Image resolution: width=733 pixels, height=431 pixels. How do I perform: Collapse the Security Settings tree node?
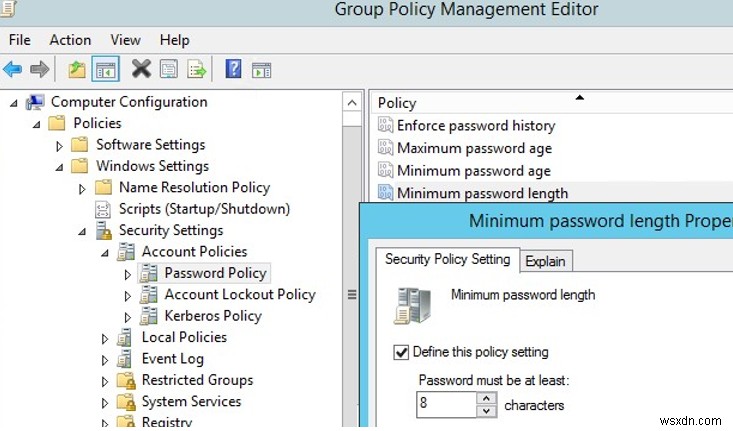83,231
